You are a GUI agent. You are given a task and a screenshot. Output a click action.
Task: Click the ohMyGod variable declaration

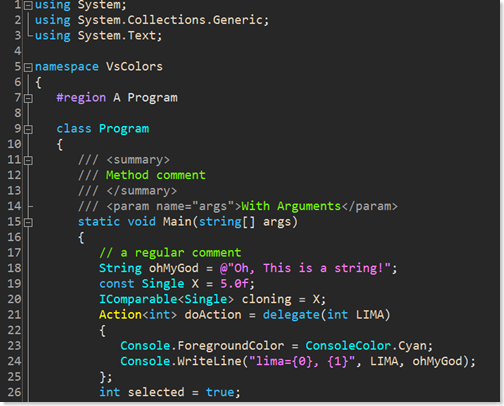(173, 268)
